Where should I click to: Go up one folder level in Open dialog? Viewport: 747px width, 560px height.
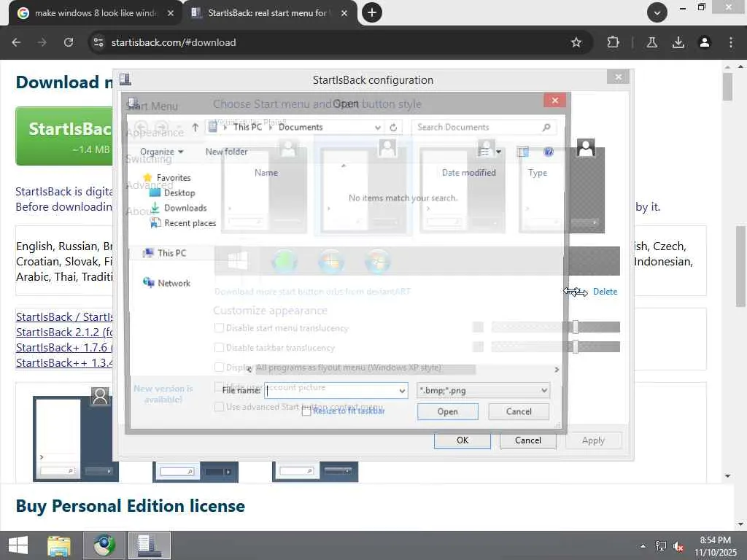[196, 127]
